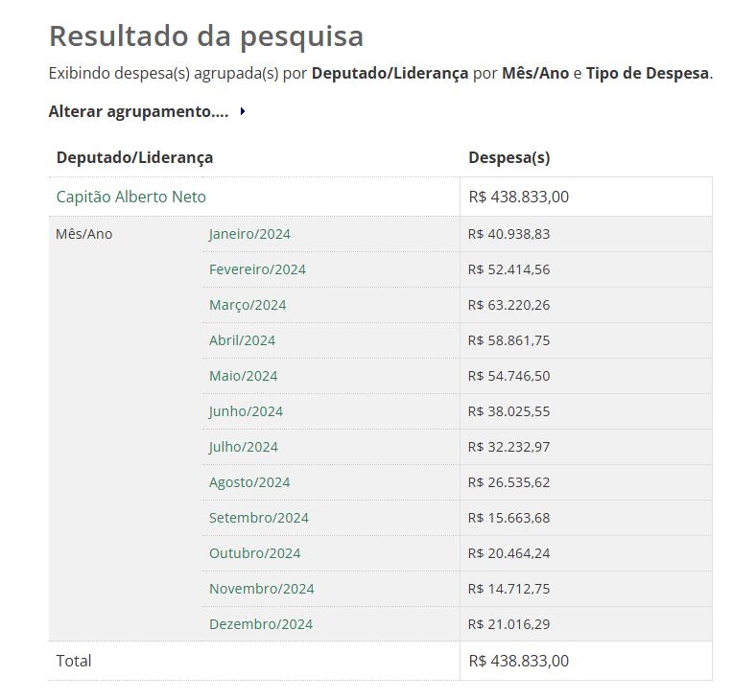
Task: Select the Agosto/2024 link
Action: coord(249,482)
